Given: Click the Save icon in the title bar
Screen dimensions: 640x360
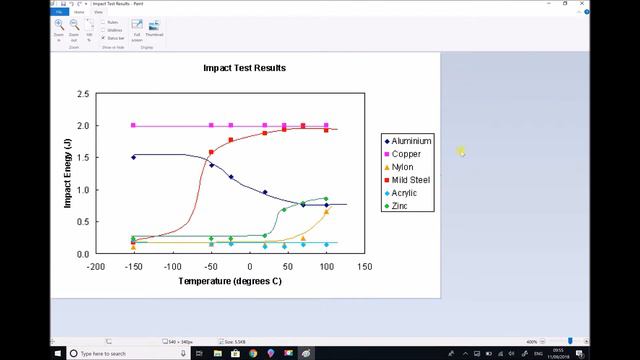Looking at the screenshot, I should (x=63, y=4).
